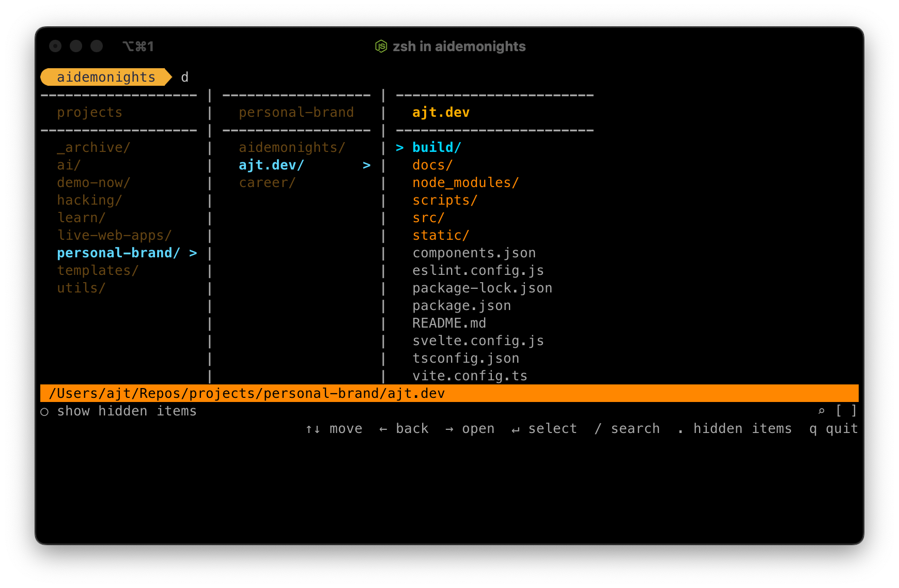
Task: Click the cursor arrow before build/
Action: click(x=400, y=148)
